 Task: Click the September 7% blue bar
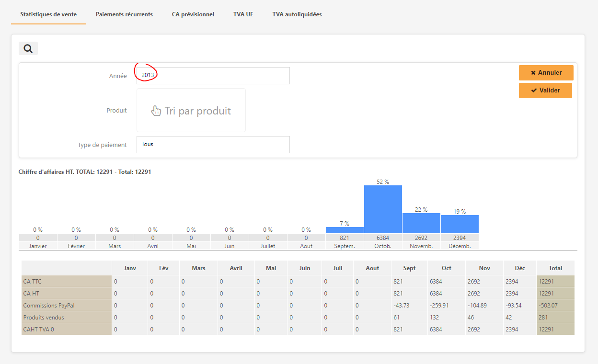tap(345, 230)
